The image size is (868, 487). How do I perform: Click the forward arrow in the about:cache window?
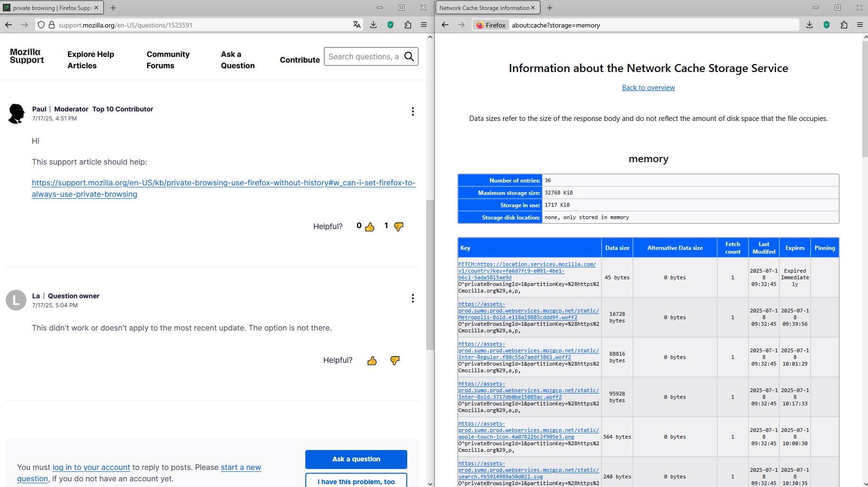(461, 25)
